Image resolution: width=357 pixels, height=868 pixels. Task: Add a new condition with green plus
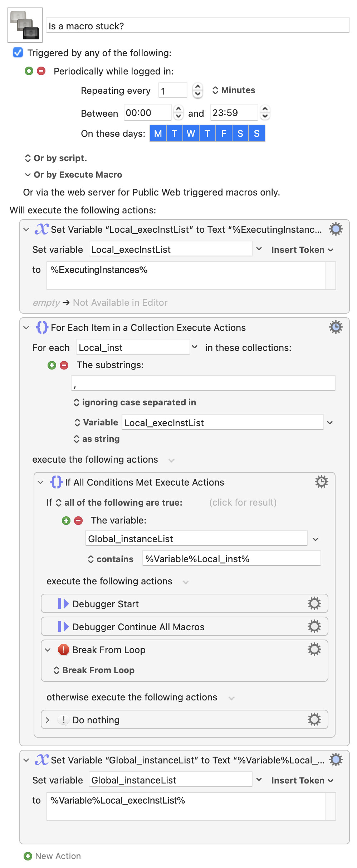pos(66,521)
